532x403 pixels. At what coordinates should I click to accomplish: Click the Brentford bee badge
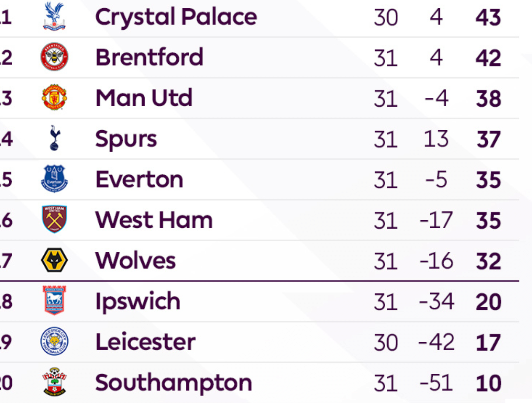54,57
